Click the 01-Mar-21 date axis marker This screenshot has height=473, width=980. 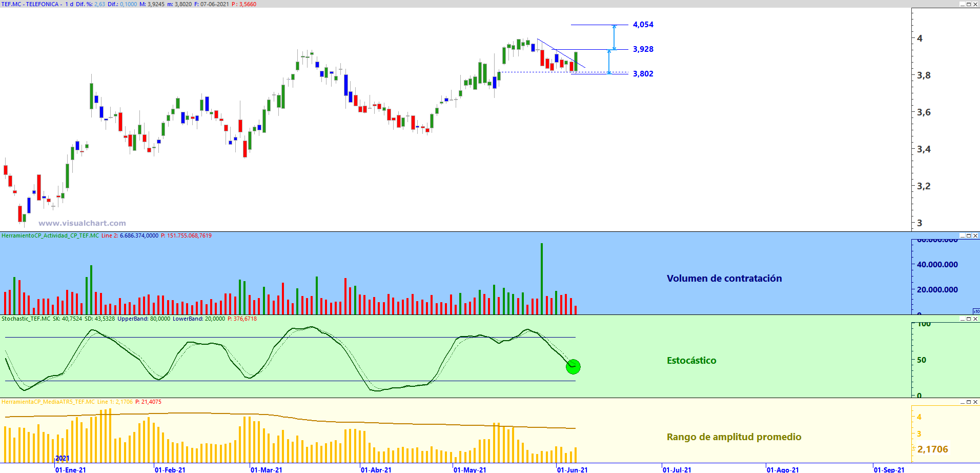267,469
